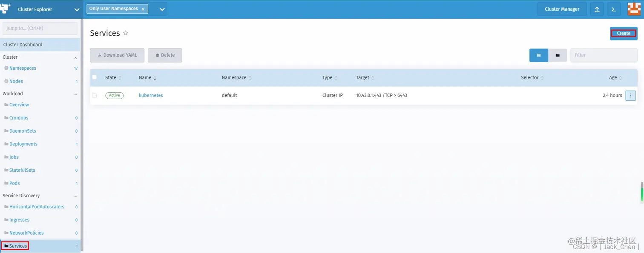The height and width of the screenshot is (253, 644).
Task: Sort the table by Name column
Action: (148, 78)
